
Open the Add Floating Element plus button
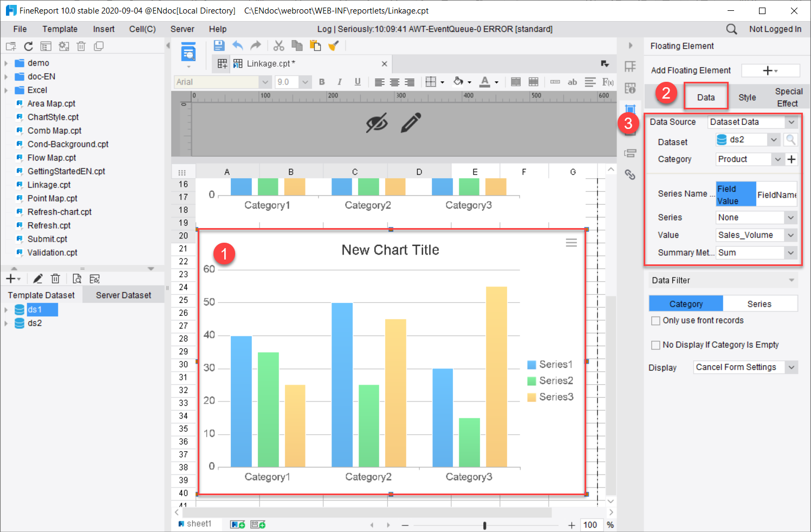pyautogui.click(x=770, y=70)
